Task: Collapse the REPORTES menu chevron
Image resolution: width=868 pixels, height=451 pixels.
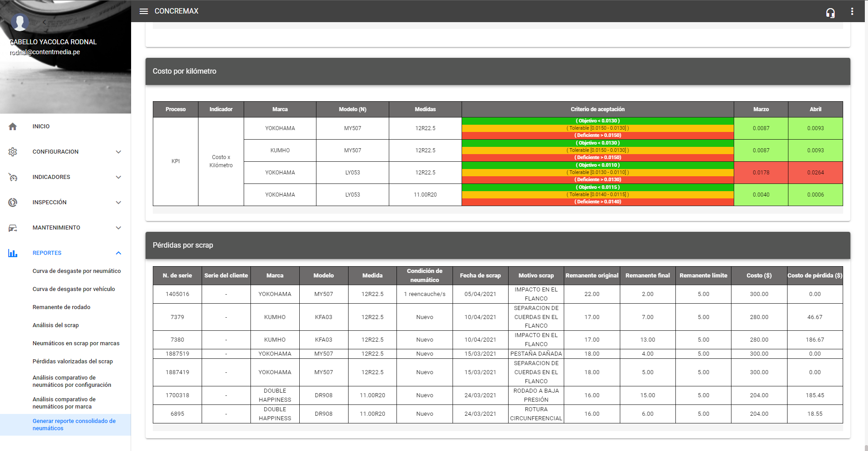Action: point(118,253)
